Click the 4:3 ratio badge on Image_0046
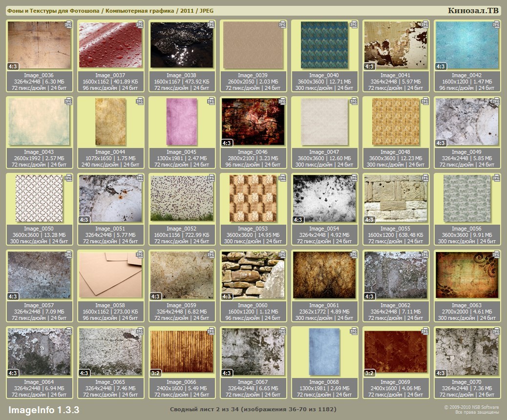 click(x=227, y=143)
